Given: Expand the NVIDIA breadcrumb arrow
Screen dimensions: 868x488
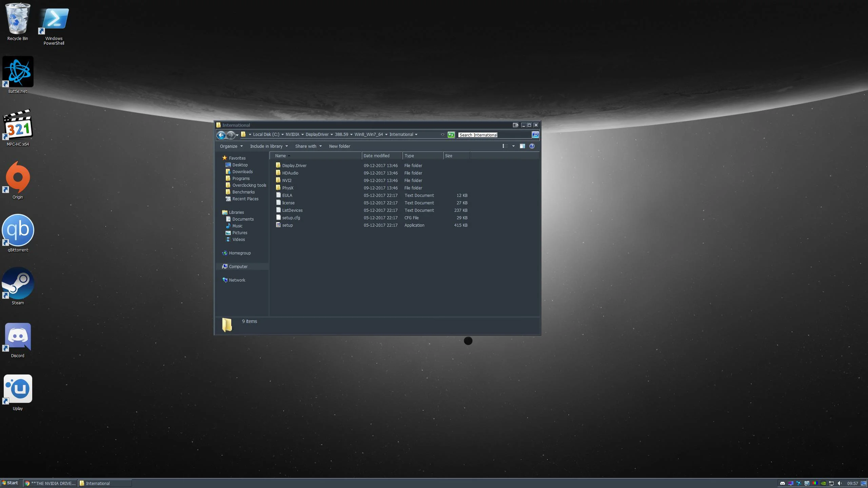Looking at the screenshot, I should click(302, 135).
